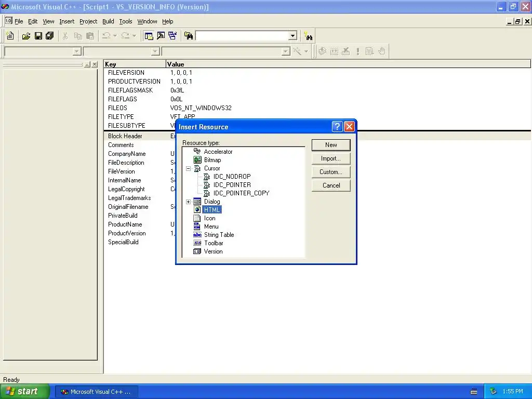Click the Copy toolbar icon
This screenshot has height=399, width=532.
click(78, 36)
